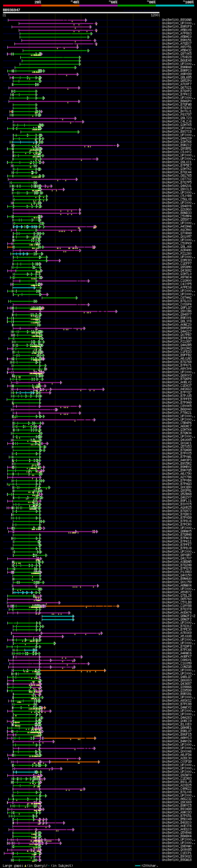Click the UniRef100_B6UE48 label

click(x=177, y=60)
